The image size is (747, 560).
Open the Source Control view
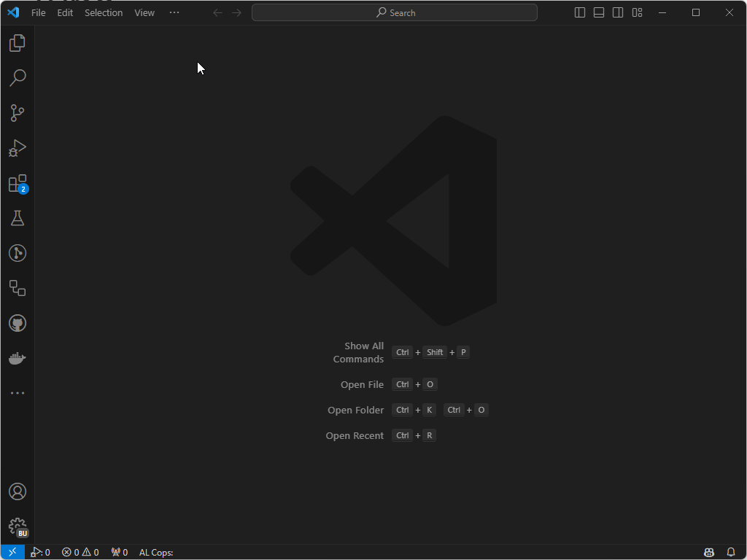(x=18, y=113)
